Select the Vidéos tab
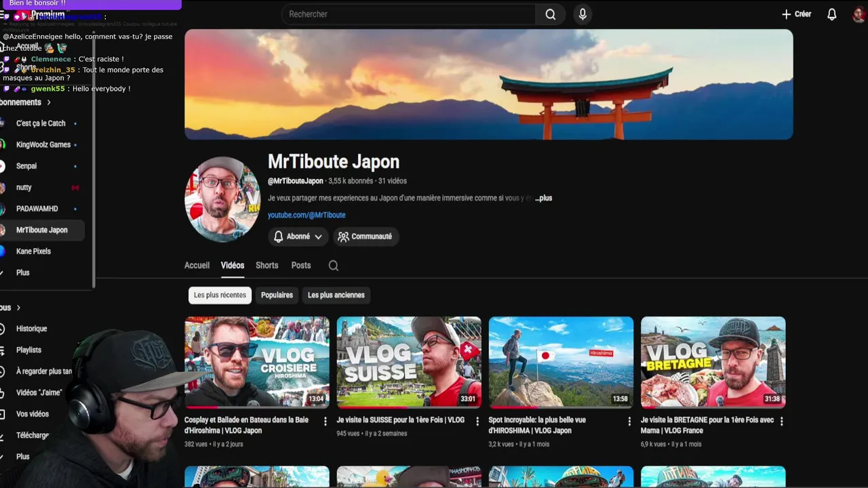The width and height of the screenshot is (868, 488). pos(233,265)
